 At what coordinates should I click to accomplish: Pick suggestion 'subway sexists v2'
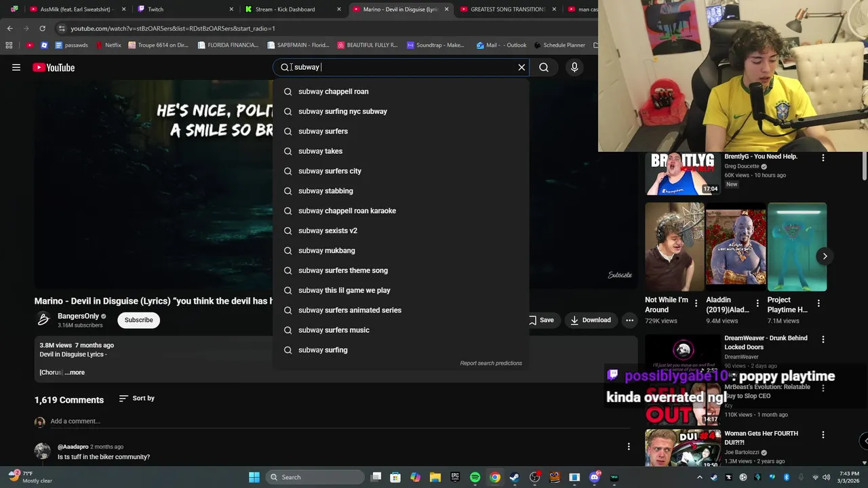coord(401,230)
